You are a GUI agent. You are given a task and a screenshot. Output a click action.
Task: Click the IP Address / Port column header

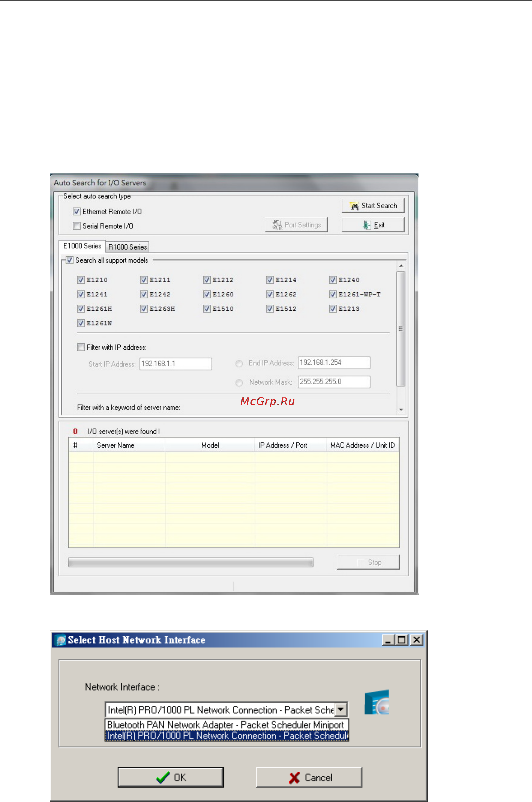tap(291, 445)
